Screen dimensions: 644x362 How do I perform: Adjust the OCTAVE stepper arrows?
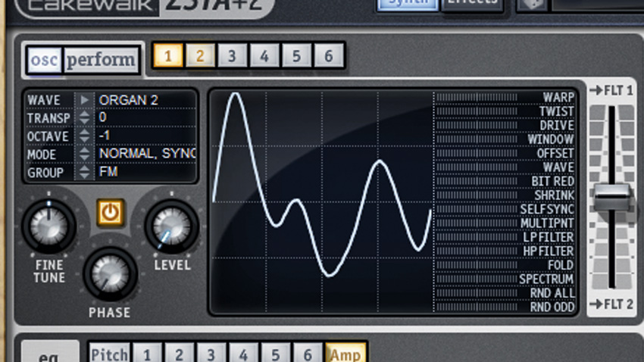[x=85, y=136]
